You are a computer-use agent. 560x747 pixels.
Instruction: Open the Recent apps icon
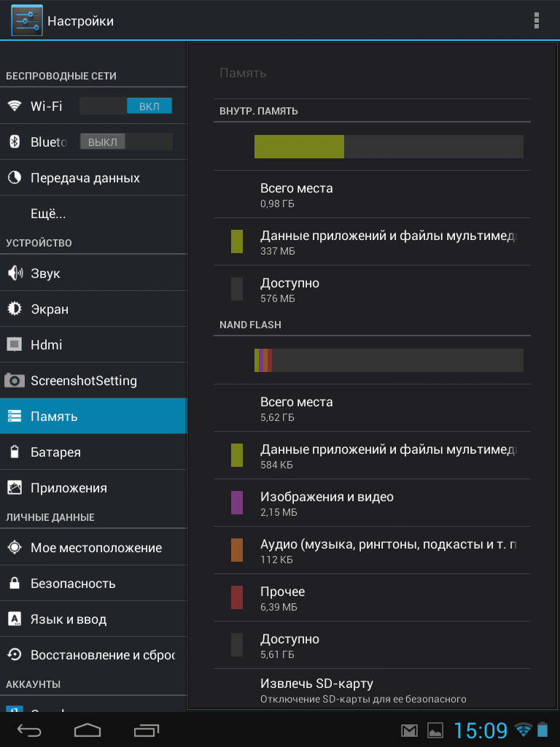click(147, 729)
